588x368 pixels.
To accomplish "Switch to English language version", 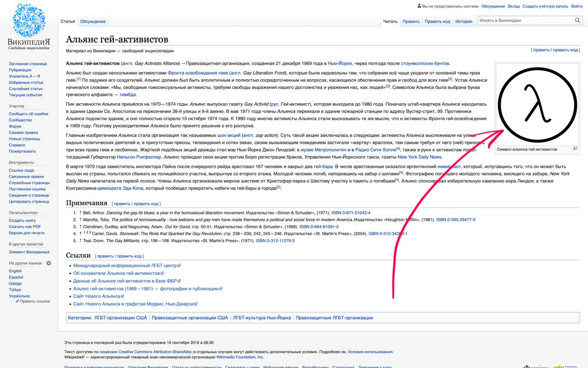I will [x=15, y=271].
